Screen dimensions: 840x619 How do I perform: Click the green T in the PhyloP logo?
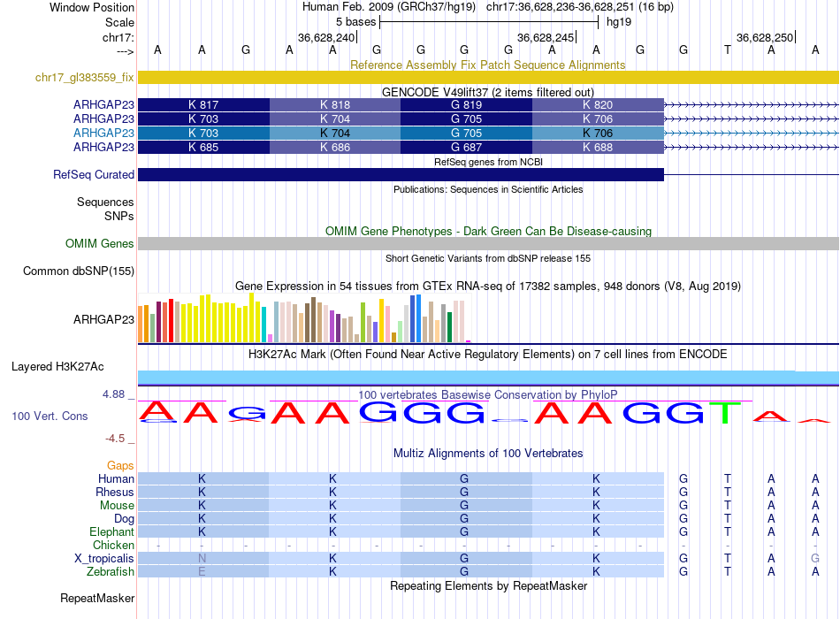tap(725, 413)
